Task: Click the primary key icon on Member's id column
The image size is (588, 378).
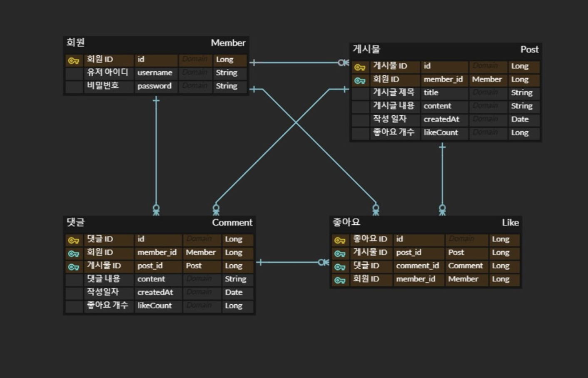Action: [74, 60]
